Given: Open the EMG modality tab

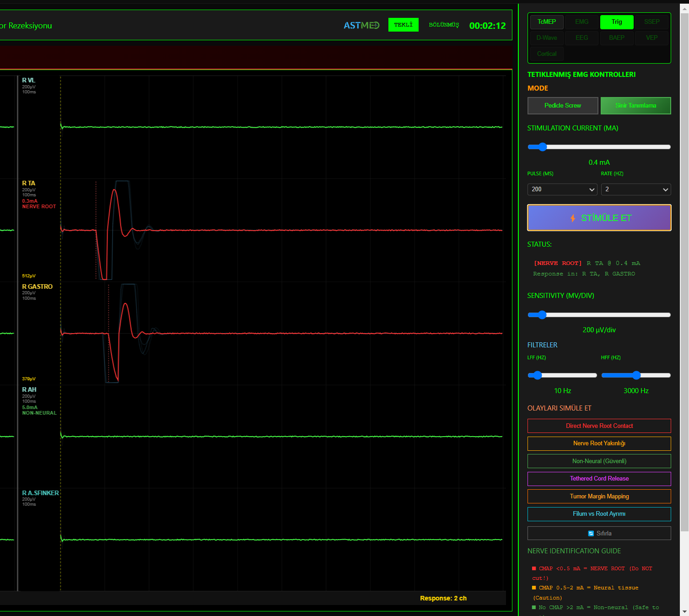Looking at the screenshot, I should point(581,22).
